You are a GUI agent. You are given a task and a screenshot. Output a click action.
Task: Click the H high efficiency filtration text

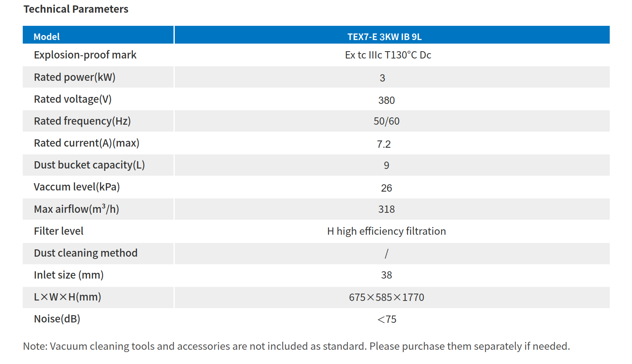(386, 231)
